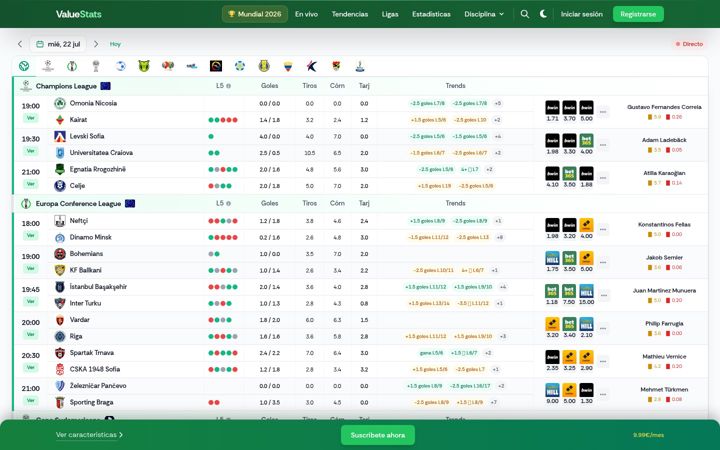Click Betfair 4.00 odds for Neftçi match
The width and height of the screenshot is (720, 450).
point(586,229)
